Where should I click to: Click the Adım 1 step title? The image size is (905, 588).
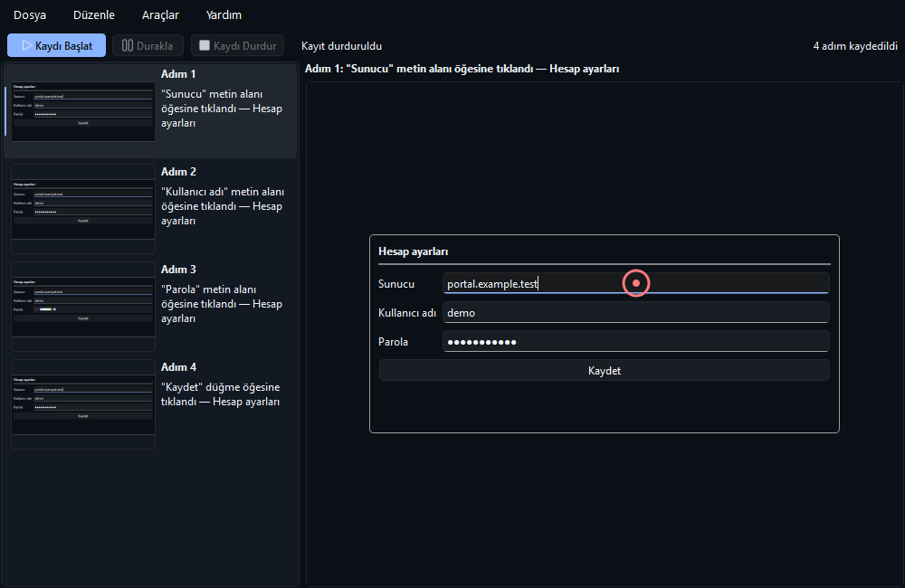178,74
